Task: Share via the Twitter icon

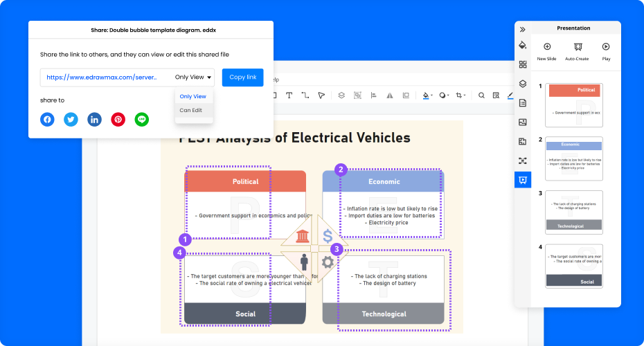Action: pos(71,120)
